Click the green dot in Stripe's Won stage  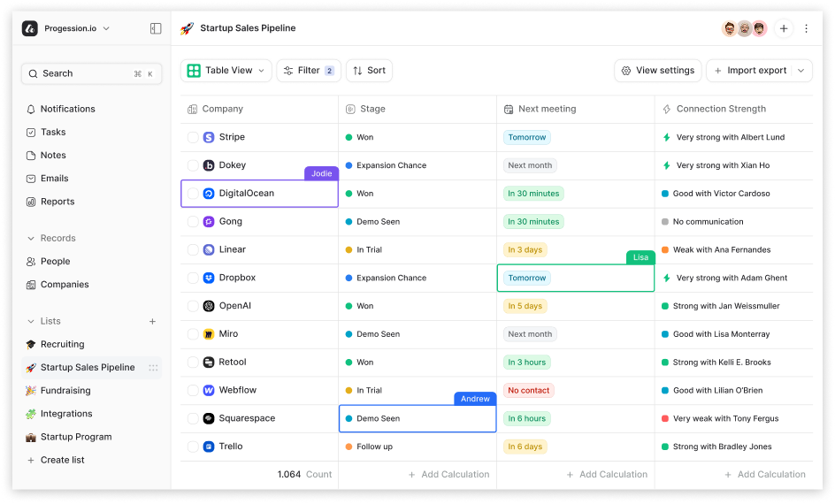coord(349,137)
